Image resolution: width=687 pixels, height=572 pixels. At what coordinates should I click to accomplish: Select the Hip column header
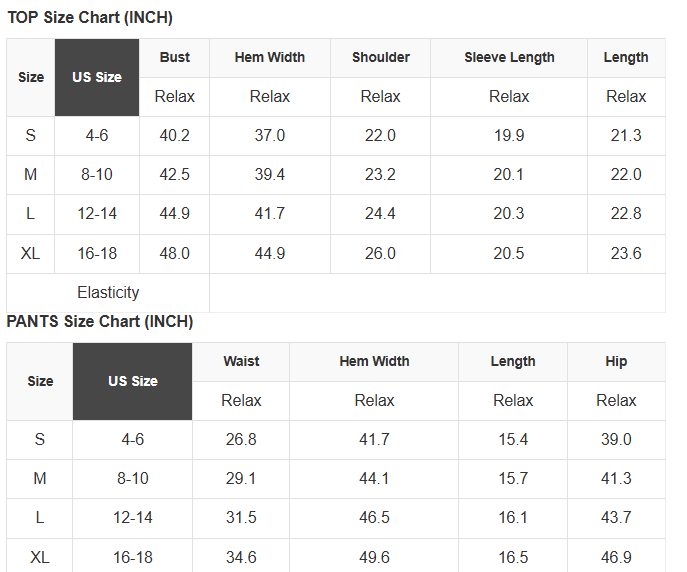[x=616, y=361]
